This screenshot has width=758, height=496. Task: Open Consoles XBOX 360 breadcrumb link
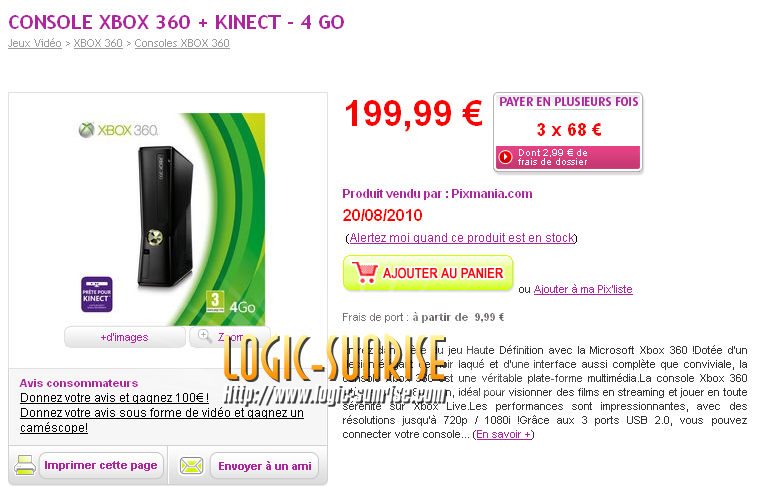tap(182, 43)
